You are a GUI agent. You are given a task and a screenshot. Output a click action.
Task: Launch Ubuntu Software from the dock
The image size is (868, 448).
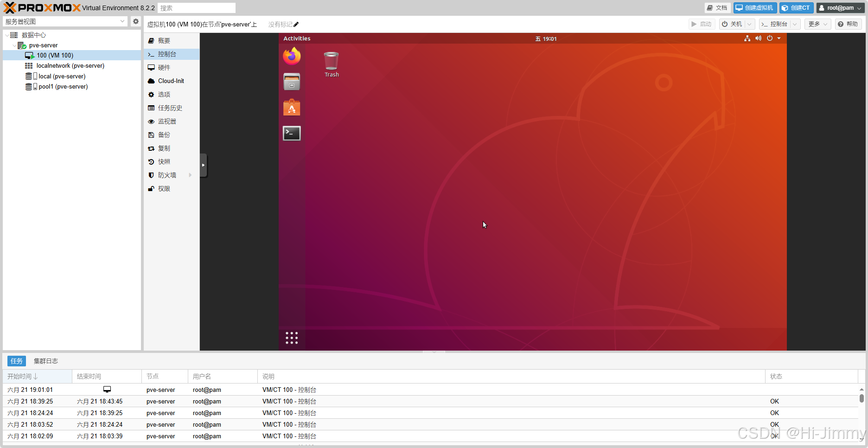[292, 108]
